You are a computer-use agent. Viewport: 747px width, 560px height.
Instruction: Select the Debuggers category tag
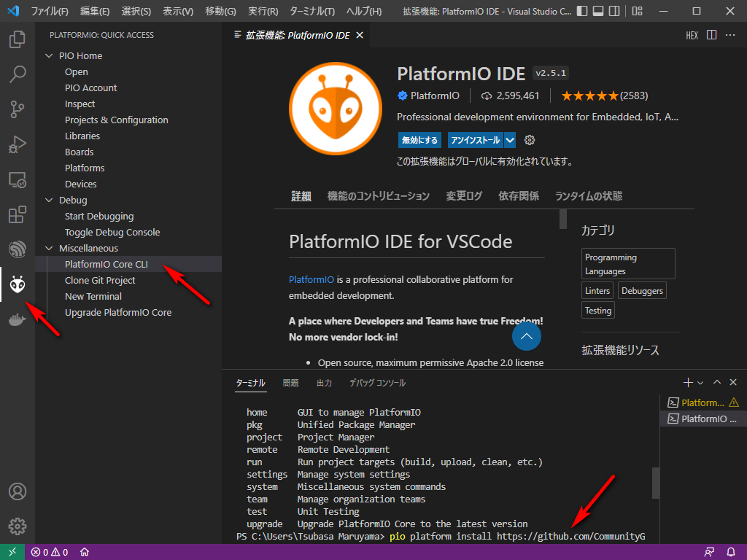pos(642,290)
